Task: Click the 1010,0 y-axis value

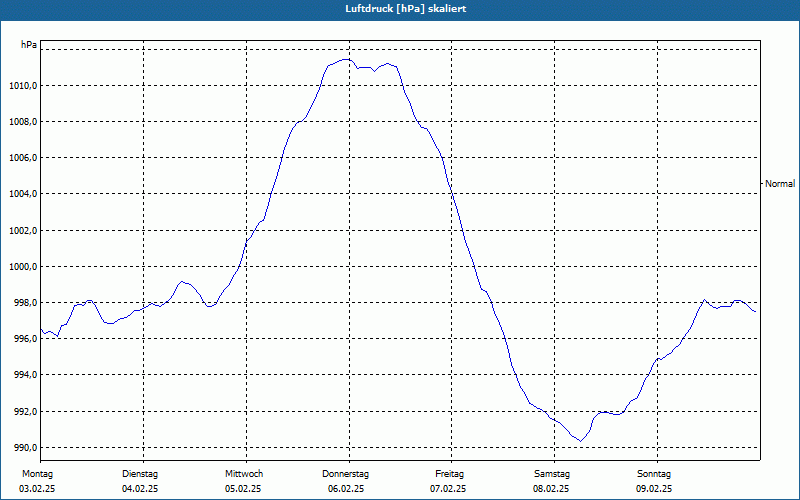Action: click(x=23, y=86)
